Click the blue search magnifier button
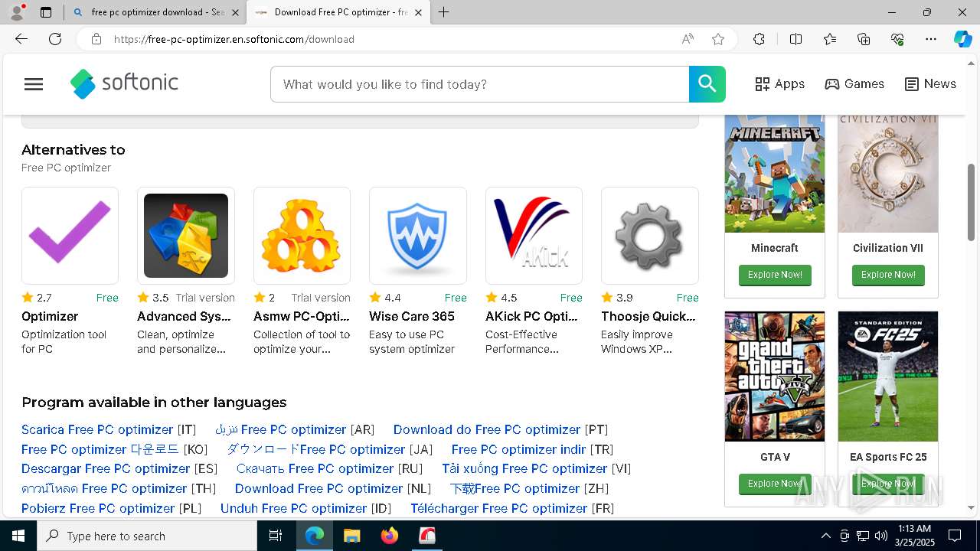Image resolution: width=980 pixels, height=551 pixels. click(x=707, y=84)
